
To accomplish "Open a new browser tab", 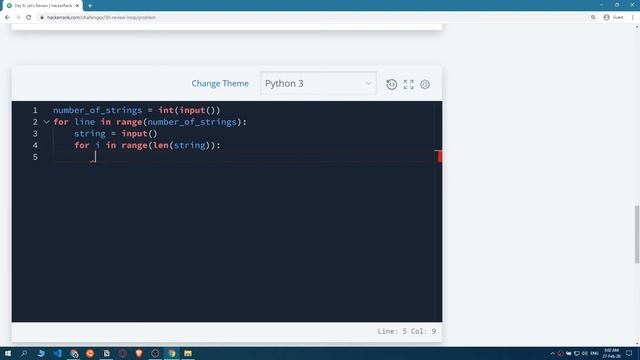I will [x=90, y=6].
